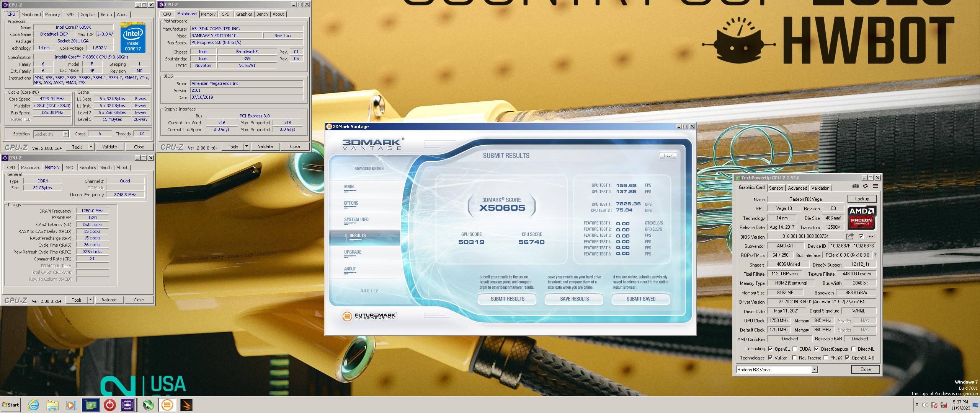
Task: Click the volume speaker tray icon
Action: pos(925,405)
